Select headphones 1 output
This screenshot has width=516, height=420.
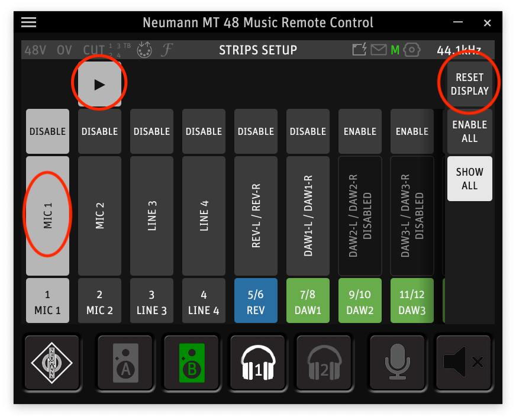[258, 363]
